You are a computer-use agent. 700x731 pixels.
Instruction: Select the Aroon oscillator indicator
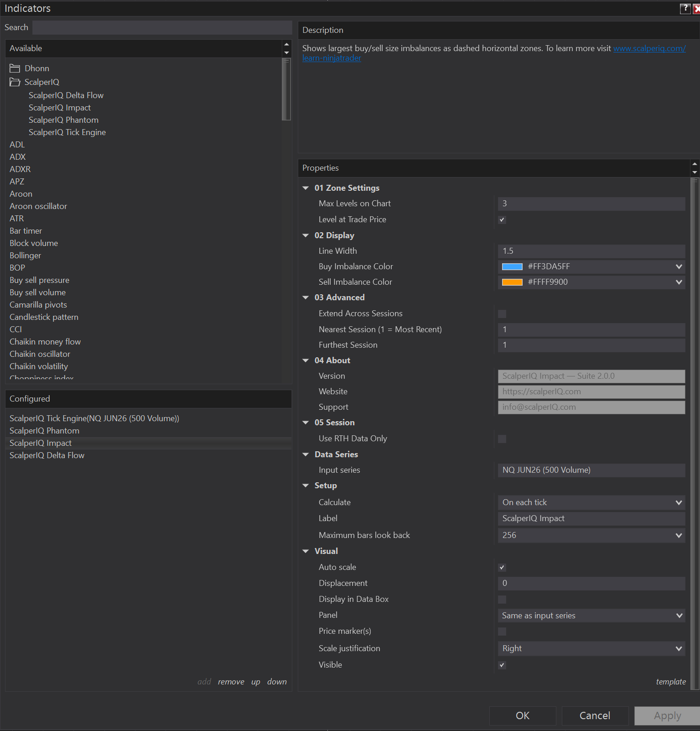coord(38,206)
